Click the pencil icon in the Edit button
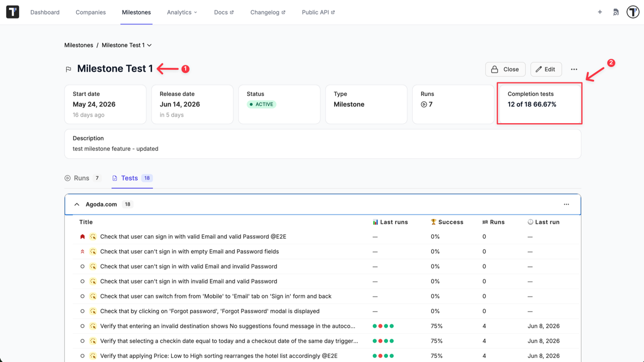Image resolution: width=644 pixels, height=362 pixels. tap(539, 69)
